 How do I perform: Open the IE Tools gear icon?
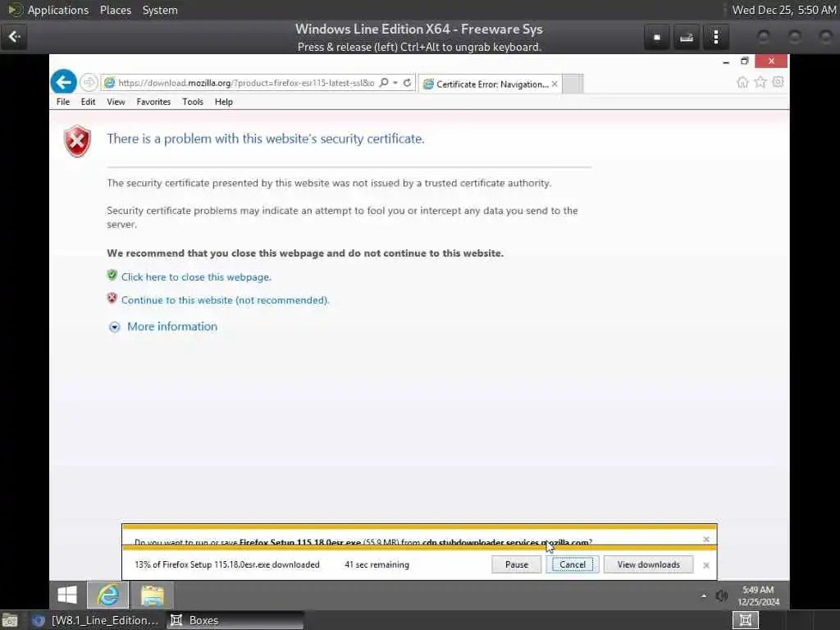click(778, 82)
